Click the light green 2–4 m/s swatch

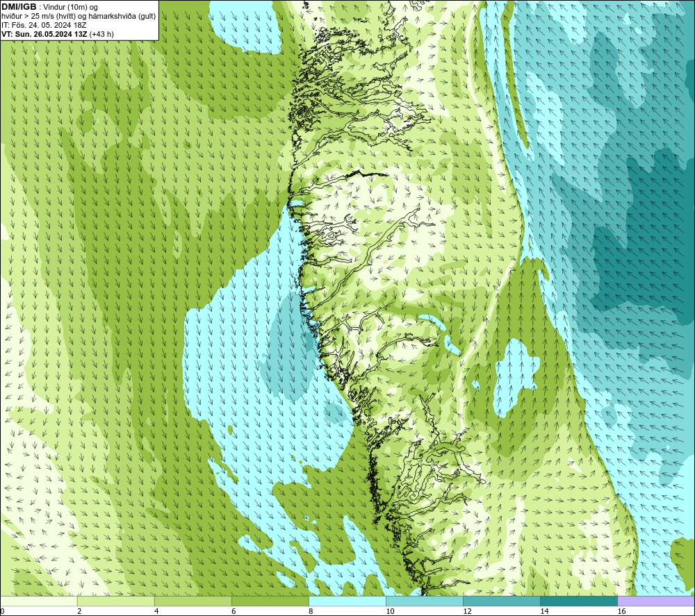115,601
